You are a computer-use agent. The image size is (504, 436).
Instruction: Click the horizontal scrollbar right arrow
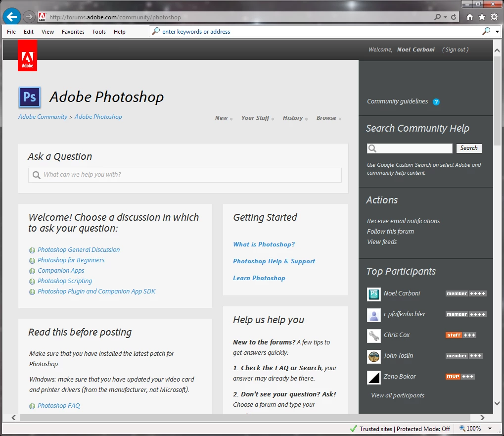tap(482, 418)
